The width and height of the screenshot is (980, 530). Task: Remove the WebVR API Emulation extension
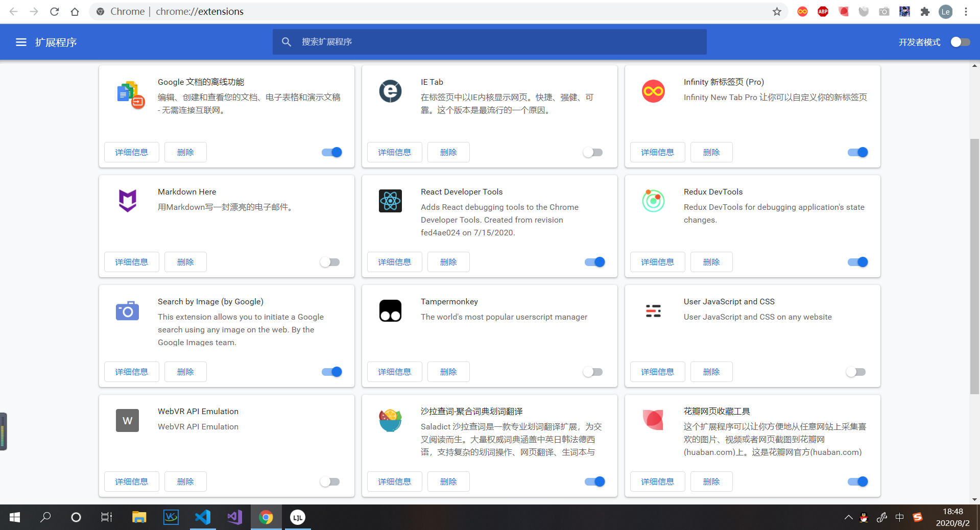coord(185,481)
